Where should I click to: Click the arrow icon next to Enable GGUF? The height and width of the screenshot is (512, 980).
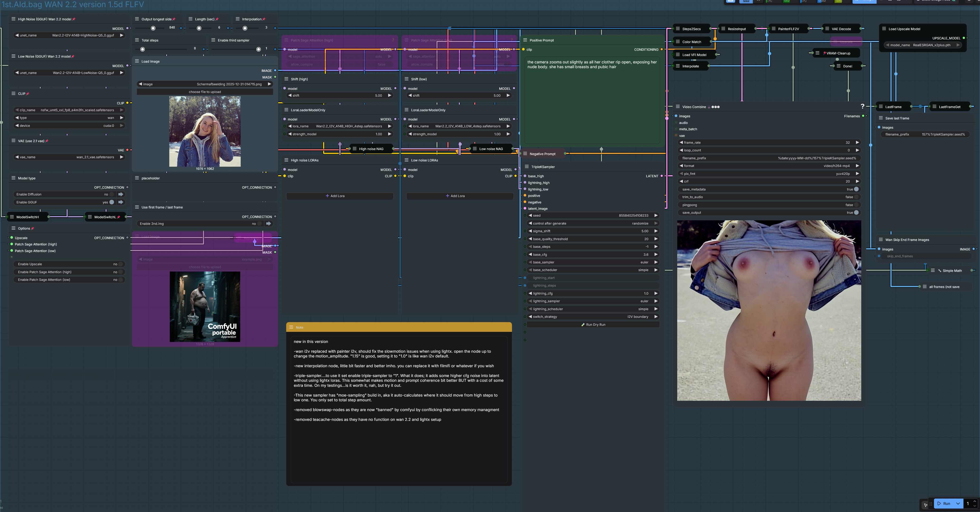coord(121,202)
